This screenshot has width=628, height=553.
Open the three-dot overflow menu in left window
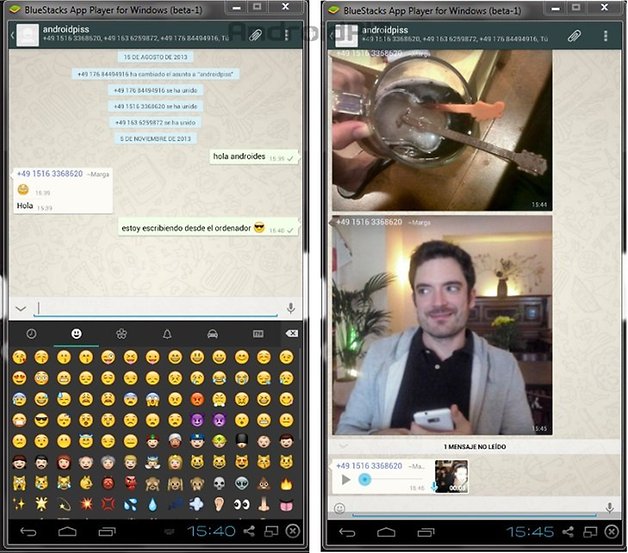(286, 35)
